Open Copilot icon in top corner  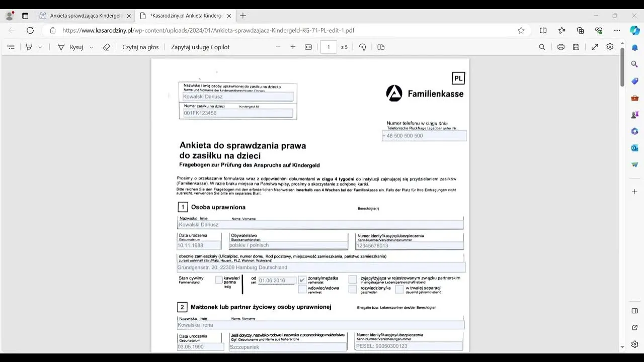[635, 30]
